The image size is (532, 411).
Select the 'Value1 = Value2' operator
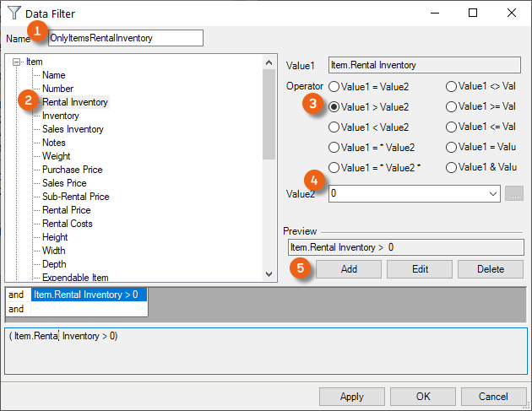coord(334,86)
